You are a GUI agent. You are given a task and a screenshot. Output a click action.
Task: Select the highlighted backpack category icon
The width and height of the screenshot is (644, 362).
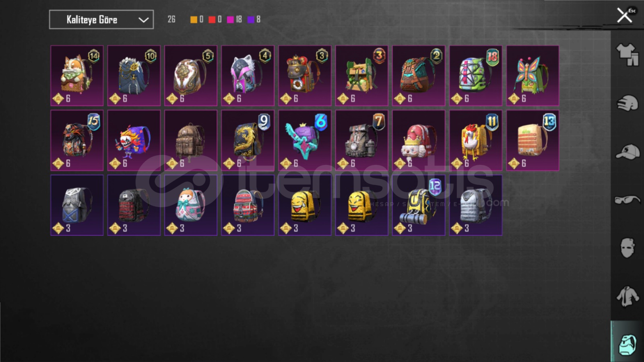(627, 344)
